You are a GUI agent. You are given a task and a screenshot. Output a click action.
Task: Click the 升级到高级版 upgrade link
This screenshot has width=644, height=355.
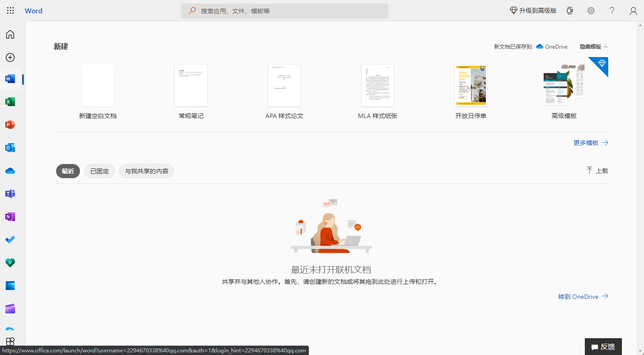[533, 10]
